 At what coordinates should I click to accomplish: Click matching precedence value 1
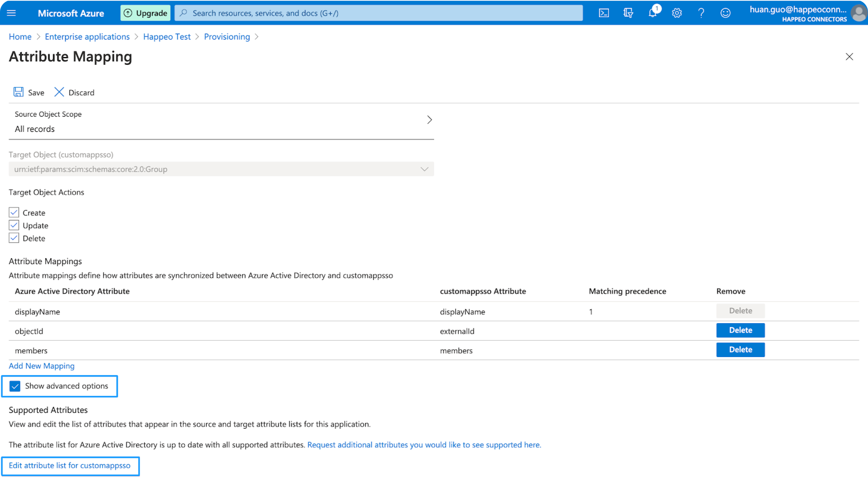point(591,311)
